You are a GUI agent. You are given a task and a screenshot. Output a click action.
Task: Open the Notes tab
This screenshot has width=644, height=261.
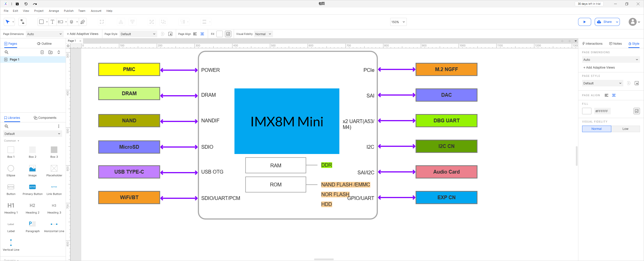click(x=615, y=44)
